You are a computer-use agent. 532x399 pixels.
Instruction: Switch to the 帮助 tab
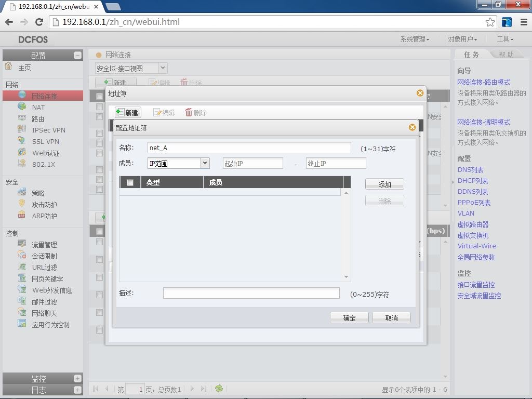coord(506,55)
